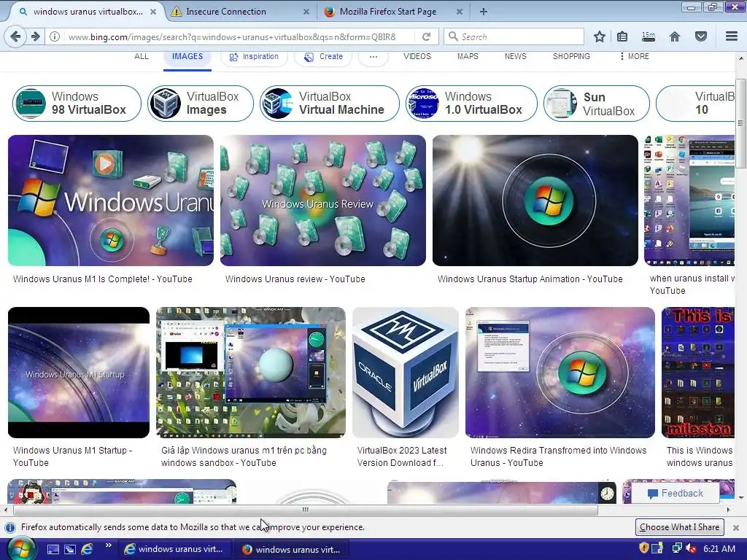Click Switch between windows quick launch icon
Image resolution: width=747 pixels, height=560 pixels.
click(x=69, y=550)
